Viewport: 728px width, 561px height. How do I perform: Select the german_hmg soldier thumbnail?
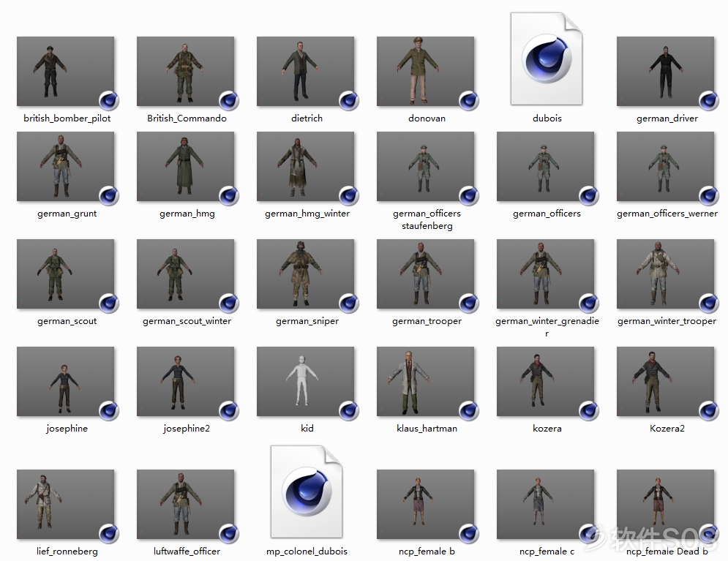click(185, 167)
